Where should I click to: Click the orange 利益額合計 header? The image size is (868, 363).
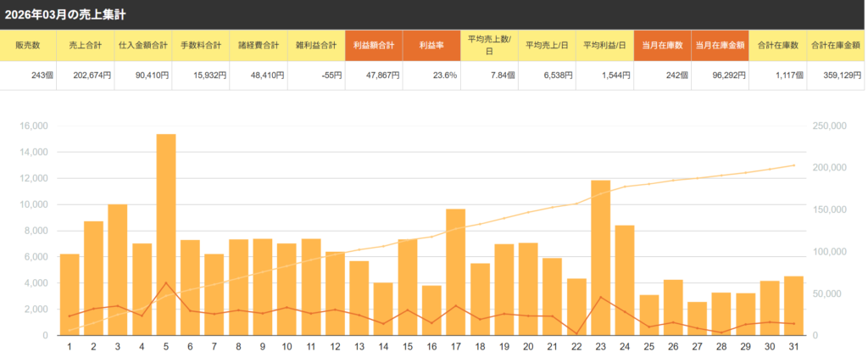pyautogui.click(x=374, y=45)
